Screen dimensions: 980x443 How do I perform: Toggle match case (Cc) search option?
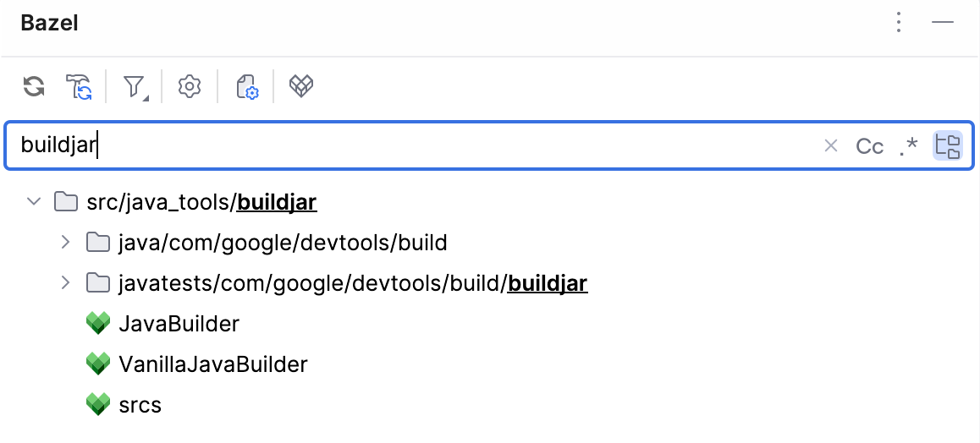point(869,146)
